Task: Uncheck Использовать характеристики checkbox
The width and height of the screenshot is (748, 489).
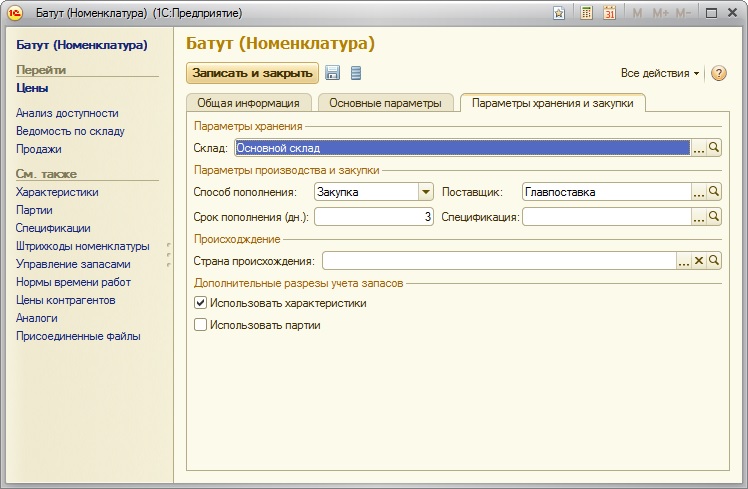Action: tap(201, 303)
